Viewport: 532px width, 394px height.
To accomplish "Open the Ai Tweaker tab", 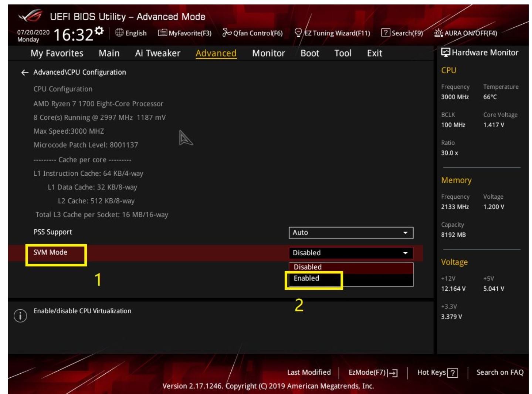I will pos(157,53).
